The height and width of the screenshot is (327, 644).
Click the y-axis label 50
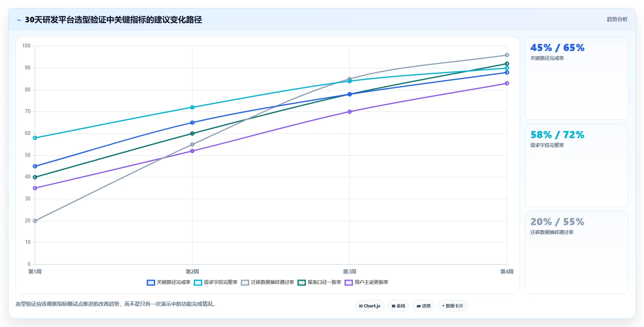coord(28,155)
